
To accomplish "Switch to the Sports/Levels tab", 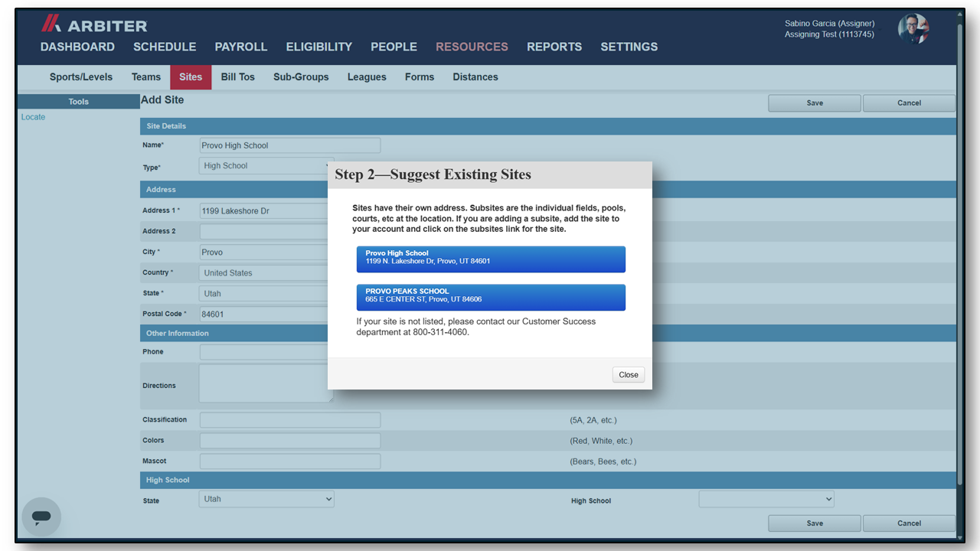I will [x=81, y=77].
